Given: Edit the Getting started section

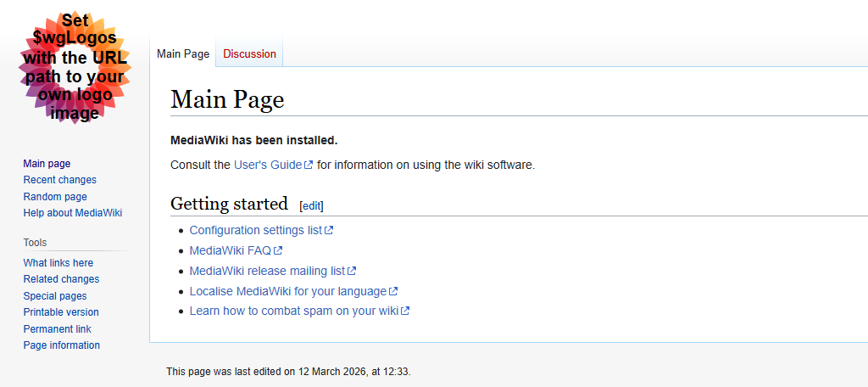Looking at the screenshot, I should tap(311, 205).
